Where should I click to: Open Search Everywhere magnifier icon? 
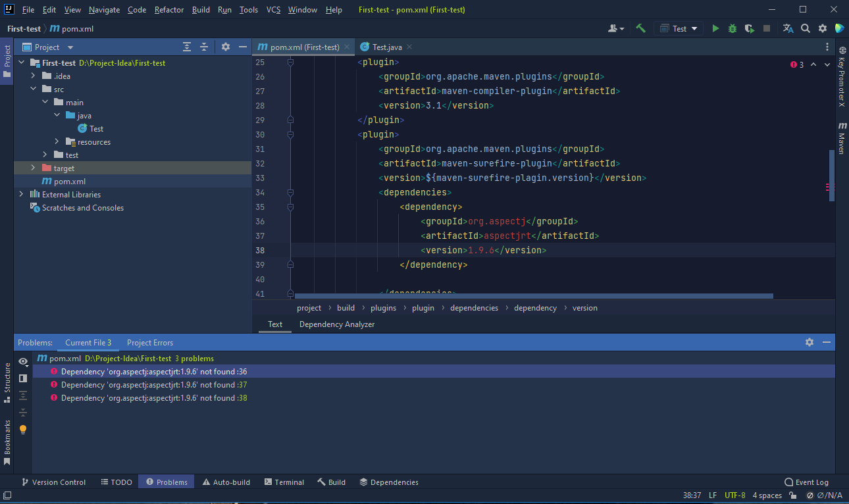point(806,29)
